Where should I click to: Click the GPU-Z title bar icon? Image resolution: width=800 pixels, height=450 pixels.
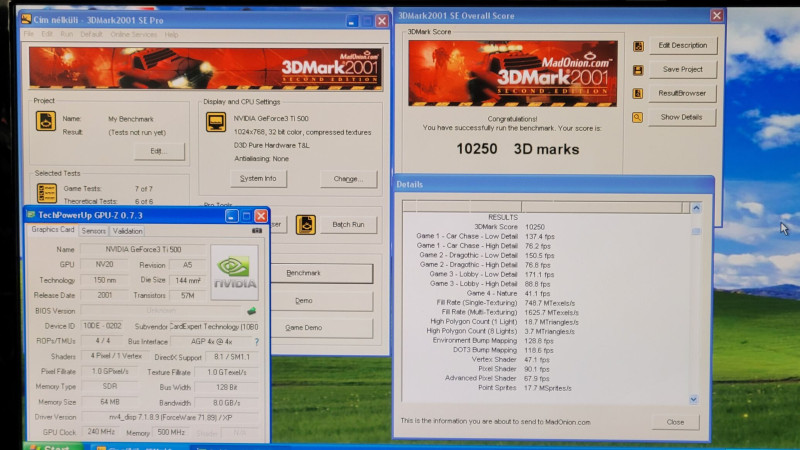coord(31,215)
